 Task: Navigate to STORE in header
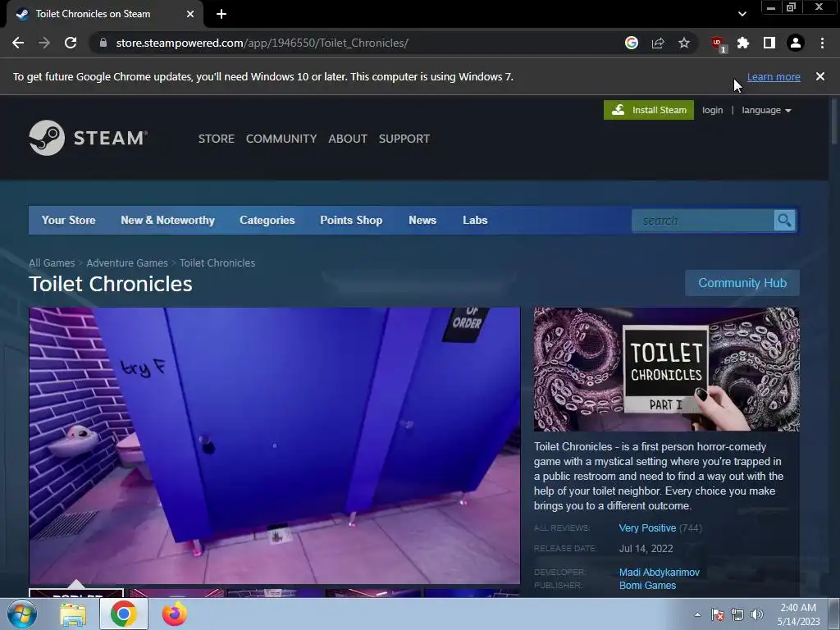click(217, 139)
